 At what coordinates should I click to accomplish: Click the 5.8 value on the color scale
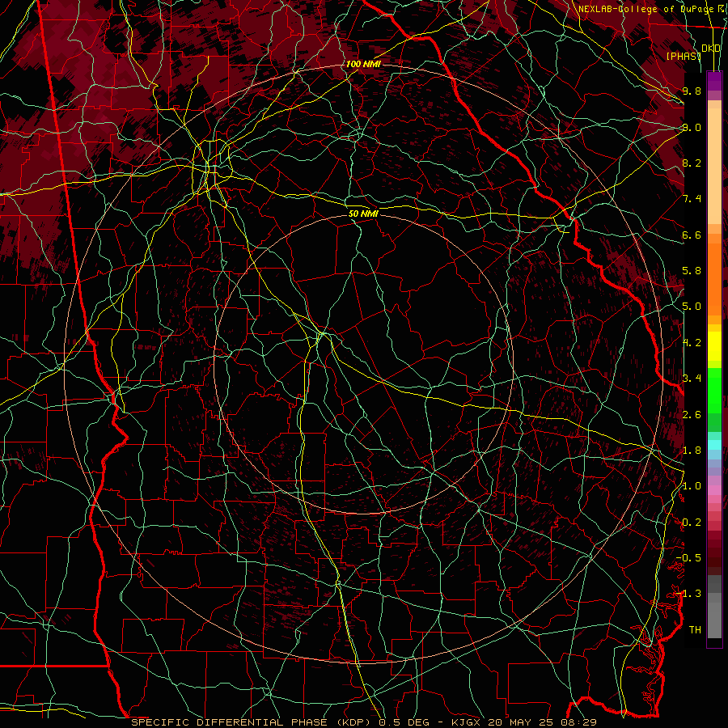click(x=692, y=271)
